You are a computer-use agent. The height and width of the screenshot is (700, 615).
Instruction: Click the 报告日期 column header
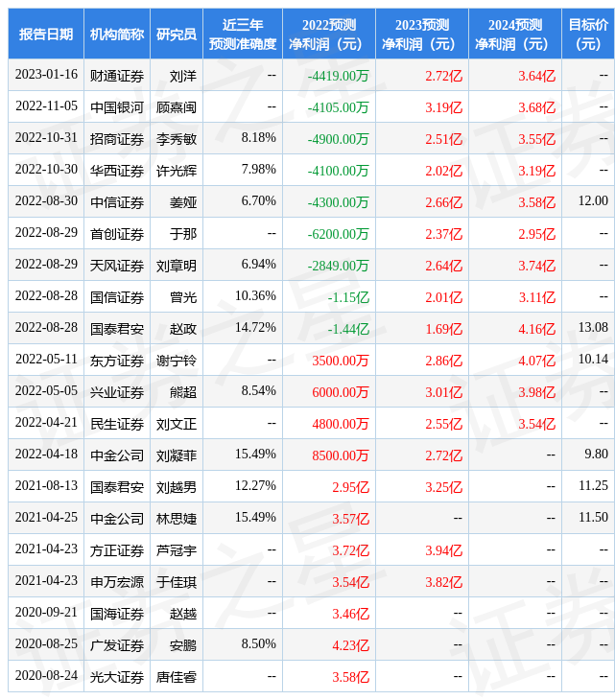tap(45, 34)
